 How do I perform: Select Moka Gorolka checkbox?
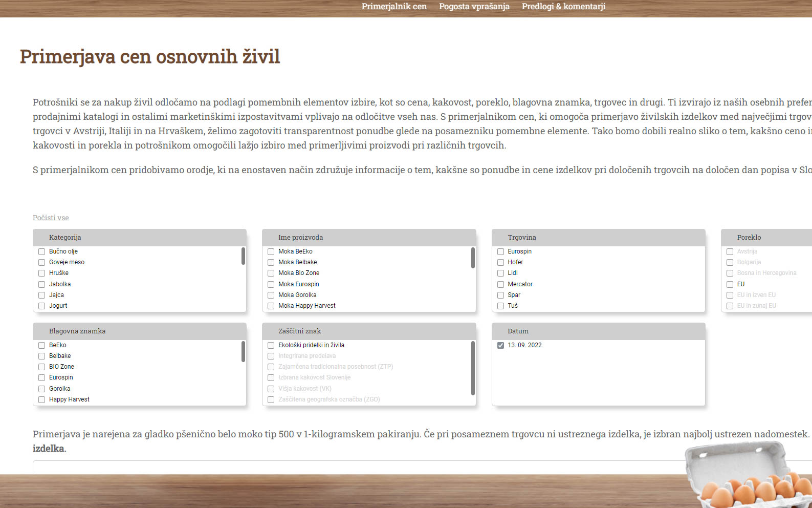271,295
